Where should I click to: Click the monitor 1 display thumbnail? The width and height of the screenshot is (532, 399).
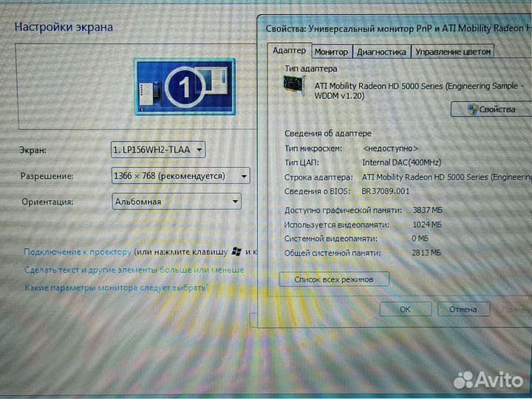click(x=185, y=87)
